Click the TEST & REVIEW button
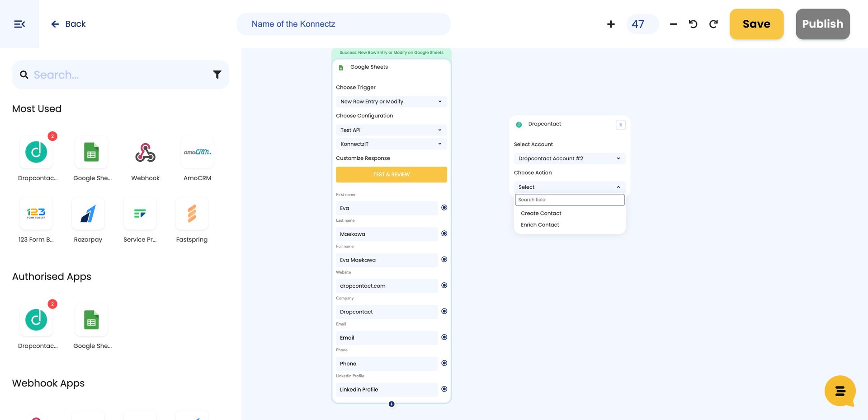The image size is (868, 420). tap(392, 174)
